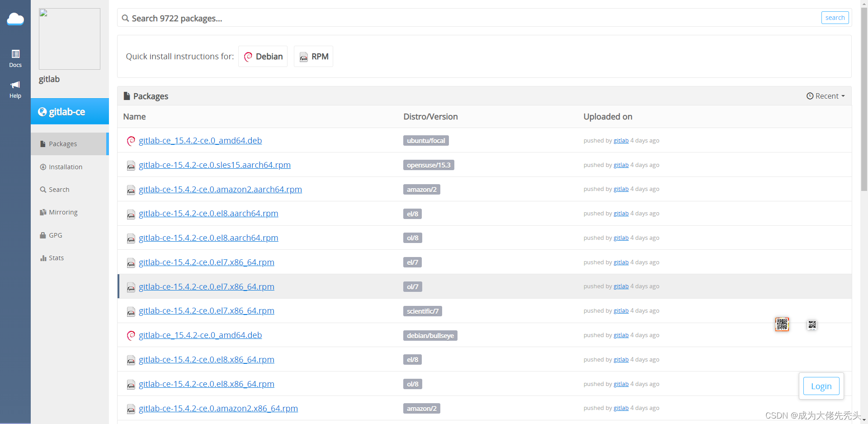868x424 pixels.
Task: Click the packagecloud cloud logo
Action: tap(15, 19)
